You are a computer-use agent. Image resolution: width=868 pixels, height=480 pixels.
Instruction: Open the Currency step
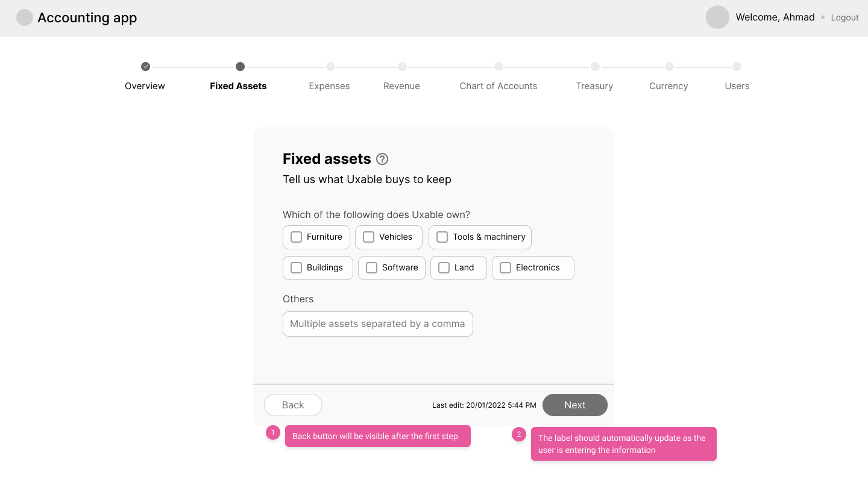(x=669, y=67)
